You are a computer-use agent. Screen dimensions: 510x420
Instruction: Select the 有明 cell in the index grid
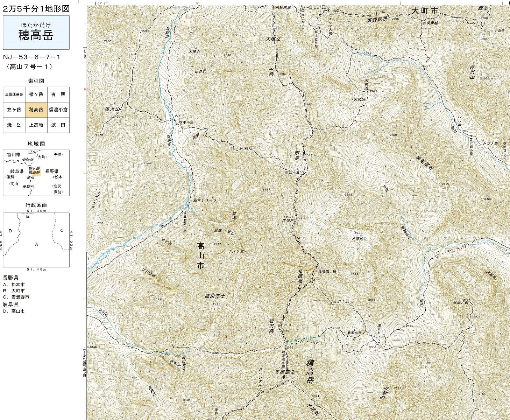click(x=58, y=94)
